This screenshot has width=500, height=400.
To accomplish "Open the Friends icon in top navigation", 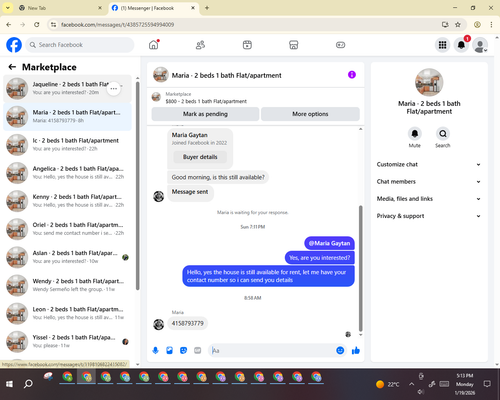I will pyautogui.click(x=200, y=45).
